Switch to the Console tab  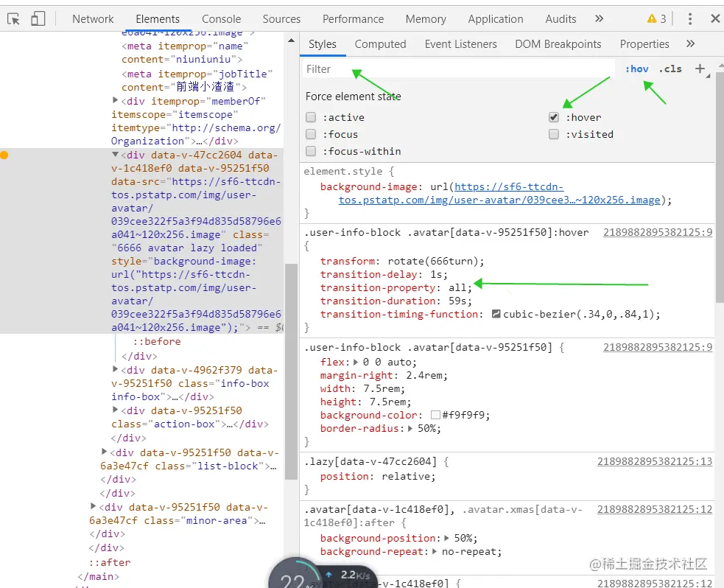click(x=221, y=19)
